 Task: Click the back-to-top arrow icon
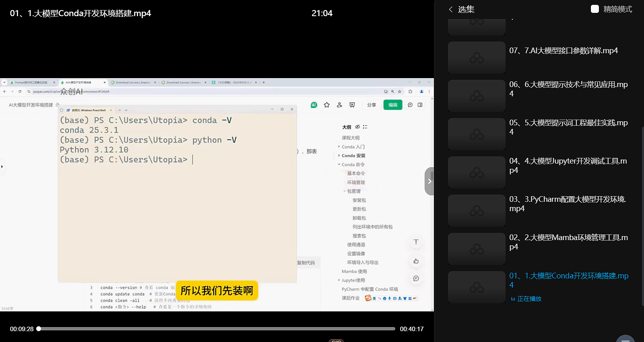[416, 242]
